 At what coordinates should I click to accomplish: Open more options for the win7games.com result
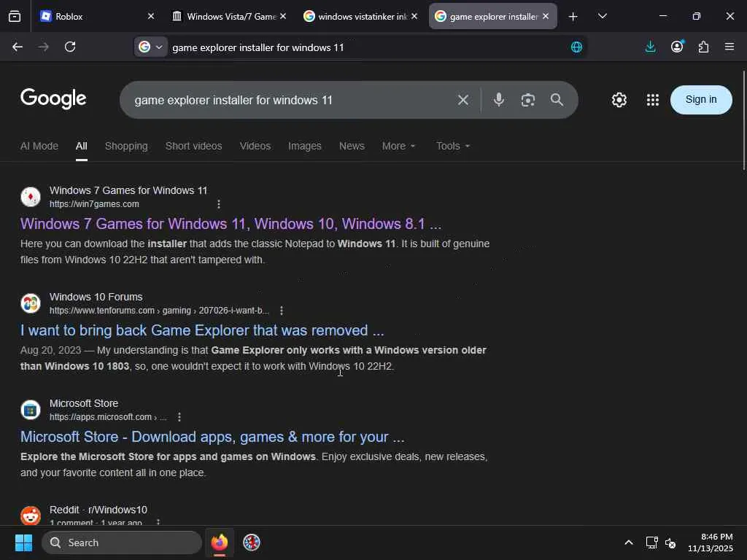click(x=219, y=204)
